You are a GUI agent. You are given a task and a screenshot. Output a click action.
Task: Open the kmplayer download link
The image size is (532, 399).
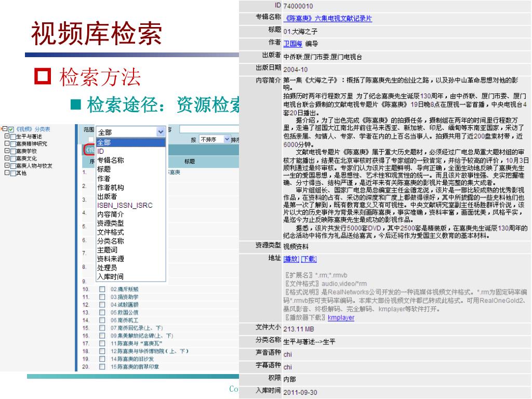(341, 317)
